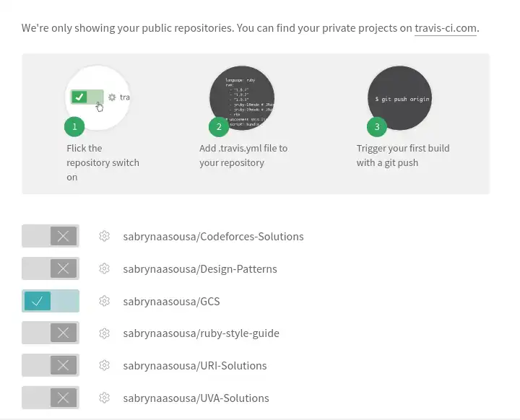
Task: Enable the ruby-style-guide repository switch
Action: 51,333
